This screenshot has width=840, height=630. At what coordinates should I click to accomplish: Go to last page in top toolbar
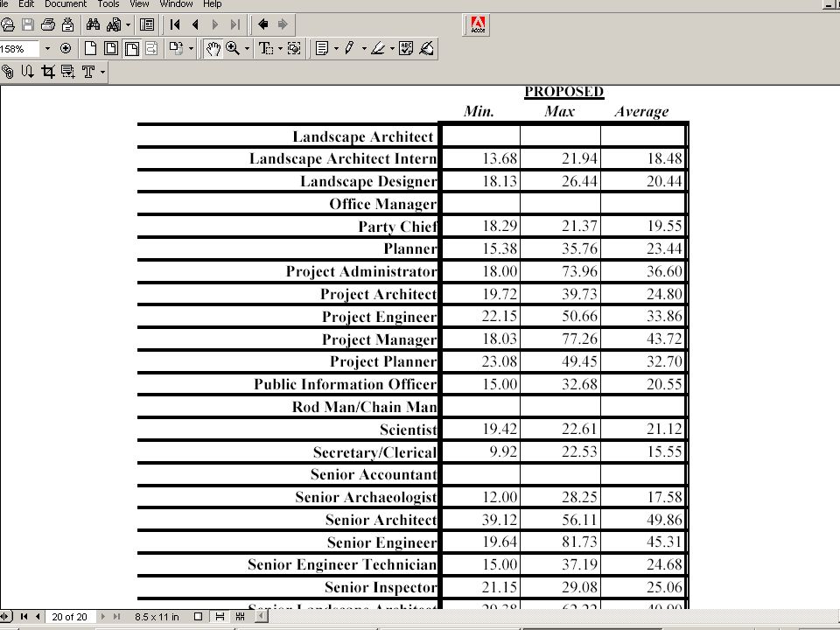point(234,24)
